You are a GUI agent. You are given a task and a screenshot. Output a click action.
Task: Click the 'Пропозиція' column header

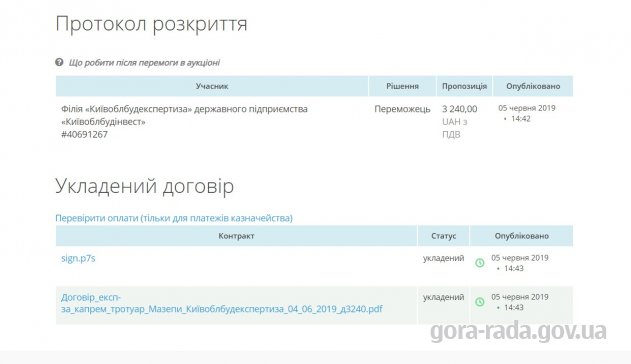(464, 86)
